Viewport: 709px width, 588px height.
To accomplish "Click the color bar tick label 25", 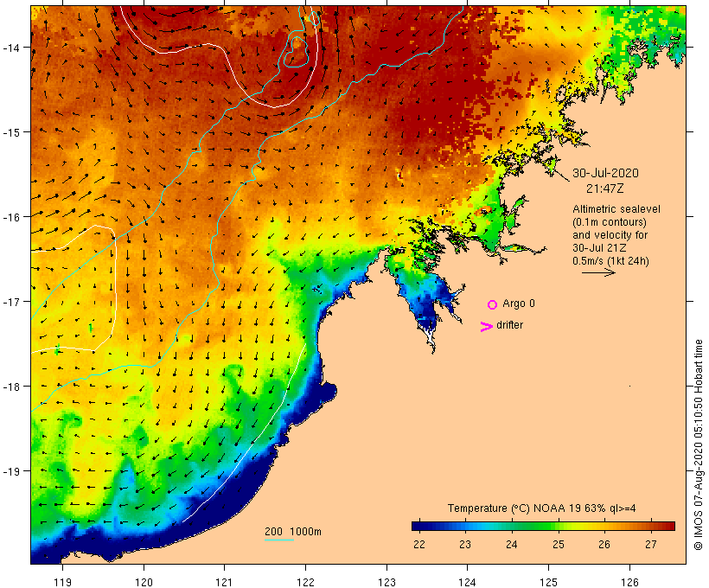I will (558, 544).
